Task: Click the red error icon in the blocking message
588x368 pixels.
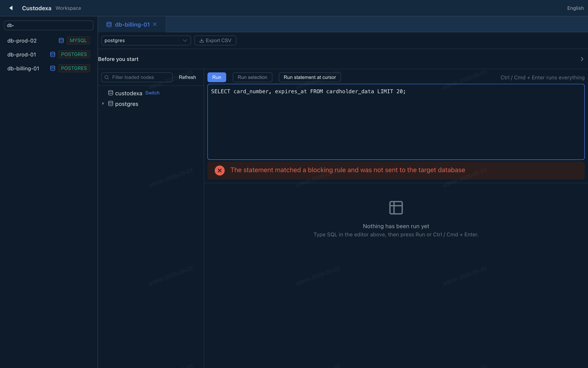Action: tap(220, 170)
